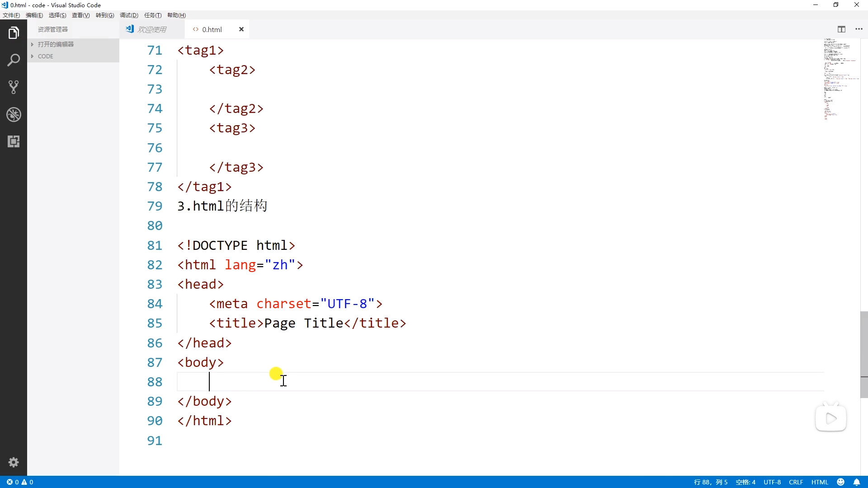This screenshot has height=488, width=868.
Task: Click the split editor icon
Action: coord(841,29)
